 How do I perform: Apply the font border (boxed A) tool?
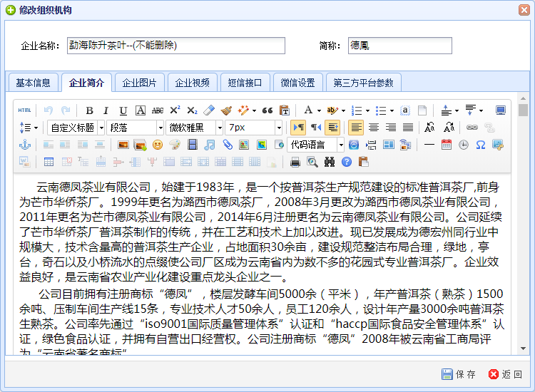tap(141, 110)
